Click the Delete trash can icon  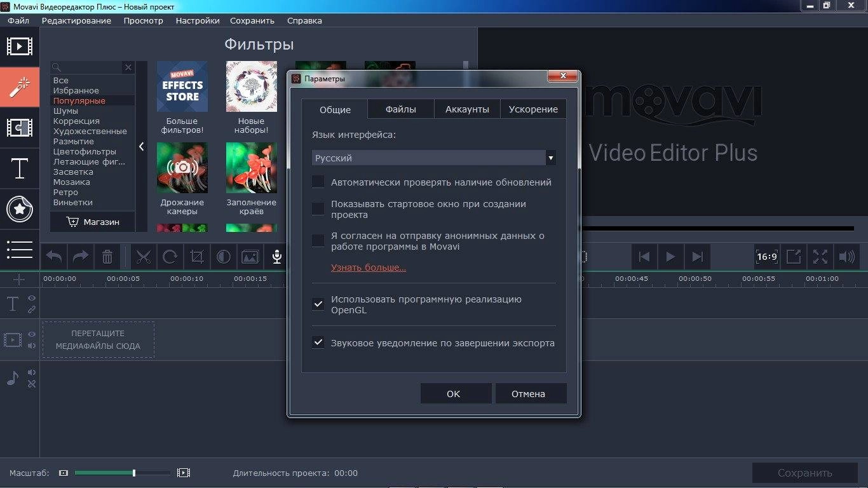click(x=107, y=257)
